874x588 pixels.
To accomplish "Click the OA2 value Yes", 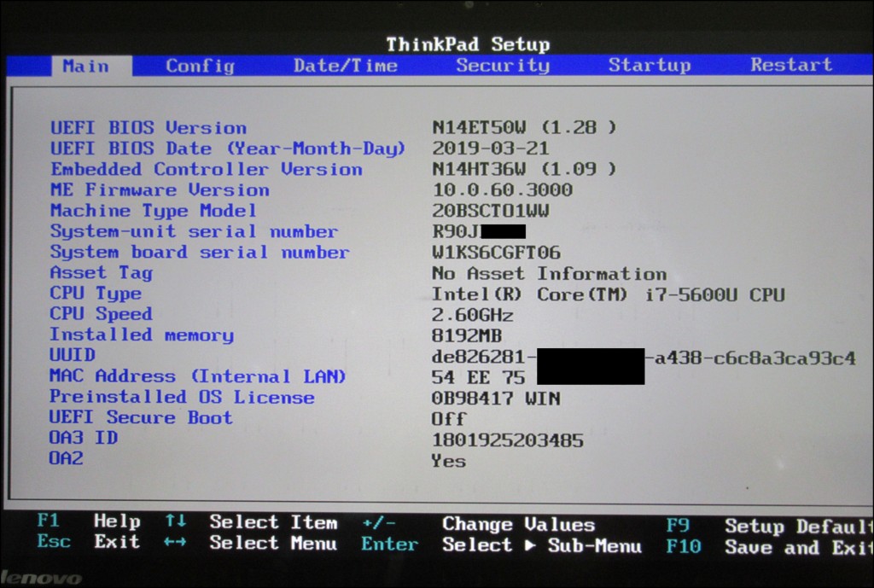I will (449, 461).
